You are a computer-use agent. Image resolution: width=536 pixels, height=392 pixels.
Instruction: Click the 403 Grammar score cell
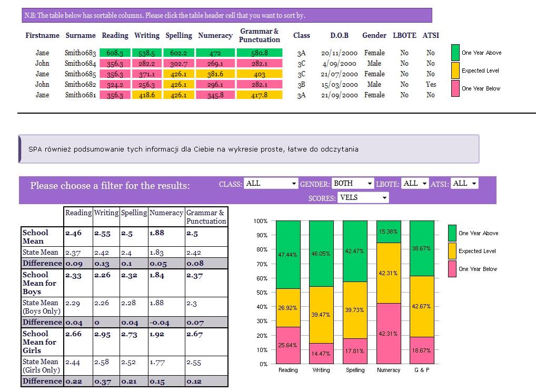(260, 74)
